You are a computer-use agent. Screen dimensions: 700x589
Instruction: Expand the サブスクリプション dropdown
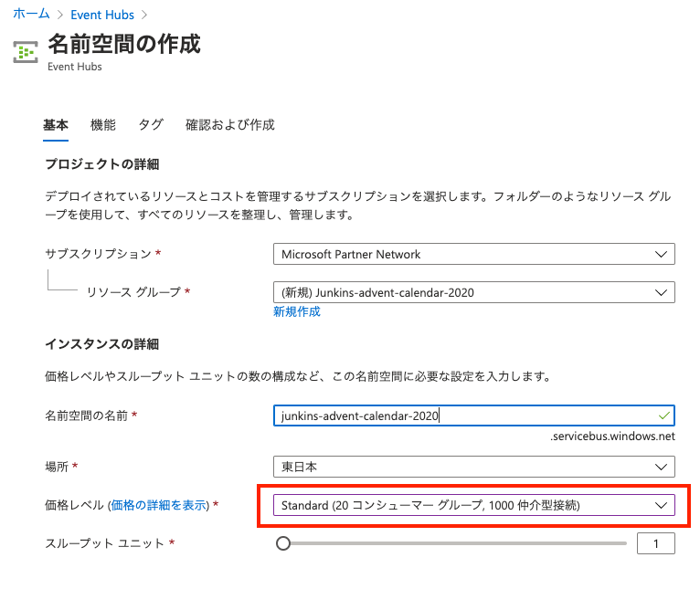473,254
